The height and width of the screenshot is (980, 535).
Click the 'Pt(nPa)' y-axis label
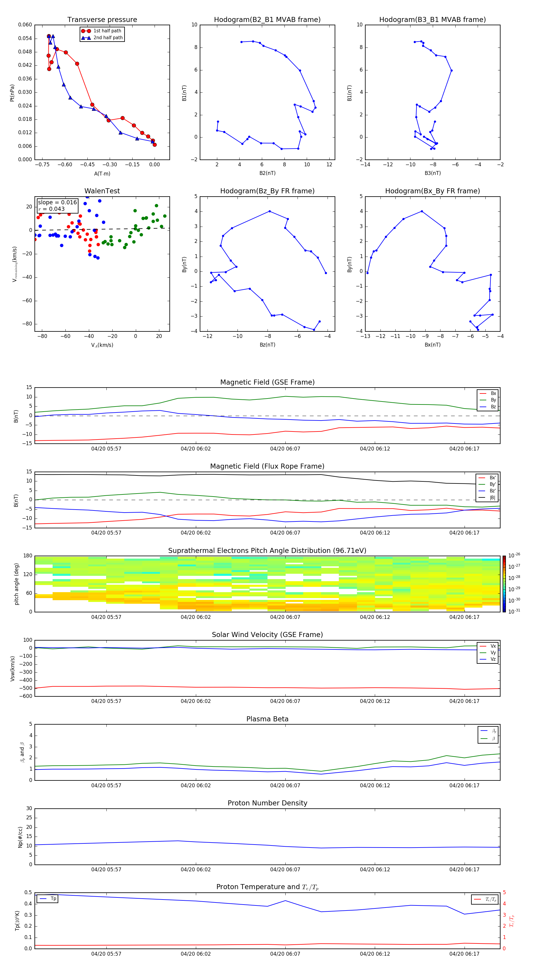tap(12, 93)
